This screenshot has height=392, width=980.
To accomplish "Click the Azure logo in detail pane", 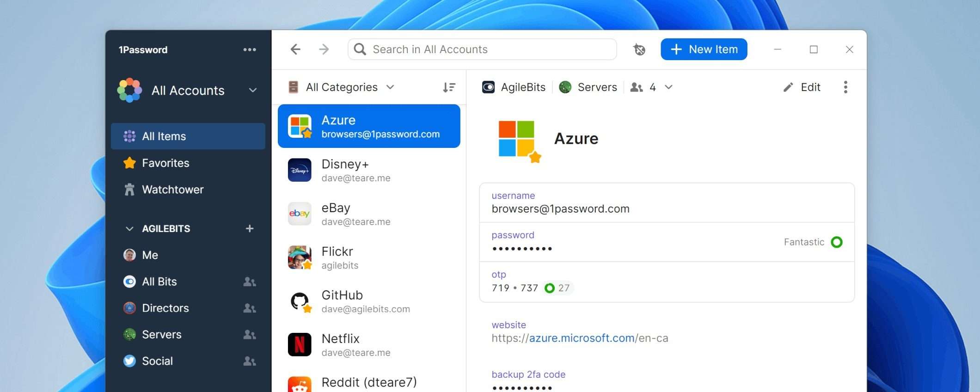I will point(517,139).
